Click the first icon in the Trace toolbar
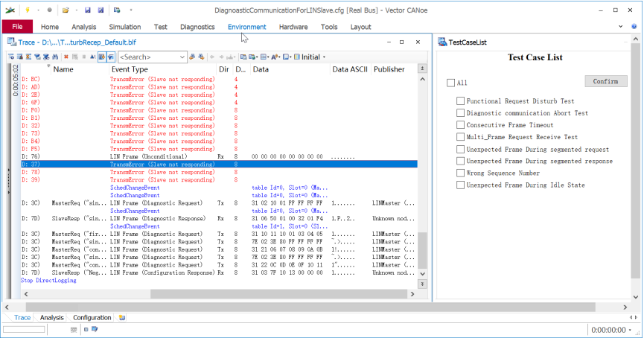The width and height of the screenshot is (644, 338). point(11,57)
